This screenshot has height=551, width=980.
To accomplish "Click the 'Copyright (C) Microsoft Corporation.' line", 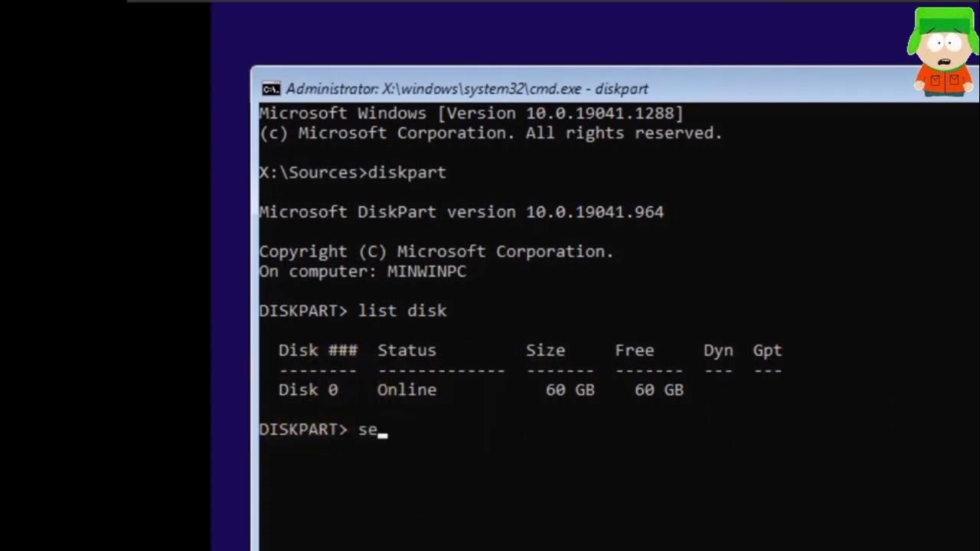I will tap(436, 251).
